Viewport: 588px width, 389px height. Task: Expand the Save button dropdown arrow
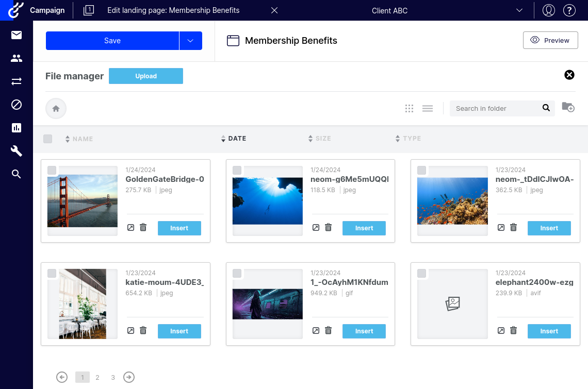coord(190,41)
